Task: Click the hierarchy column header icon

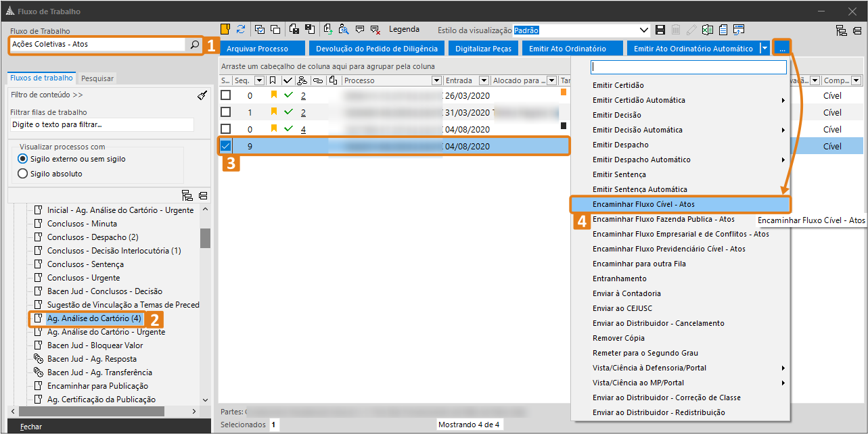Action: click(302, 80)
